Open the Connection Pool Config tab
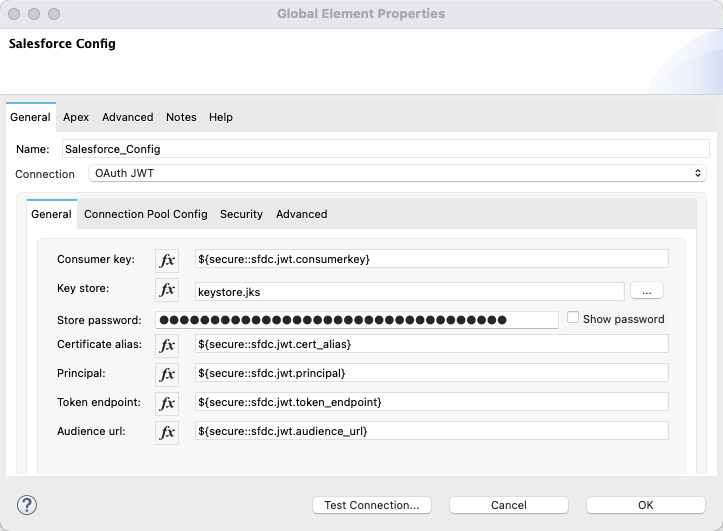This screenshot has height=531, width=723. (x=146, y=214)
